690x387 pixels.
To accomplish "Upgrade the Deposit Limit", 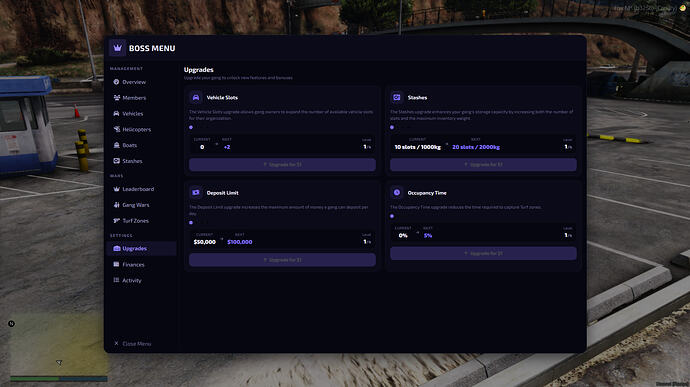I will click(282, 260).
